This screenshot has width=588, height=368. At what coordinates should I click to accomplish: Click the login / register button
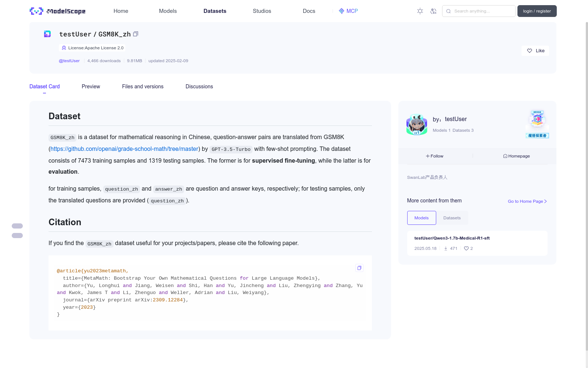[537, 11]
